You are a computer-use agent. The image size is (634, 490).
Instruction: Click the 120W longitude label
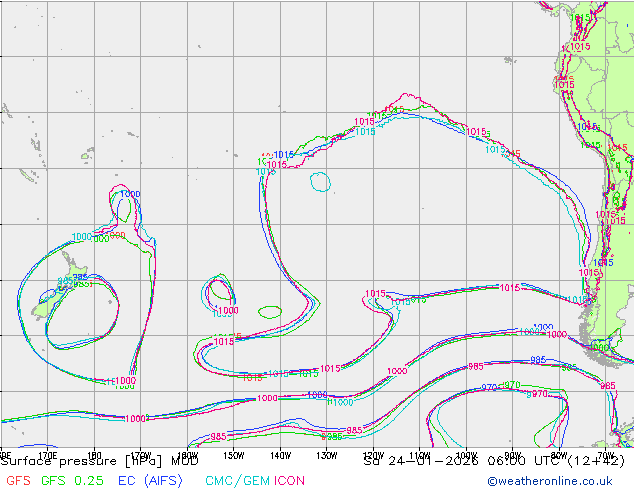coord(373,456)
